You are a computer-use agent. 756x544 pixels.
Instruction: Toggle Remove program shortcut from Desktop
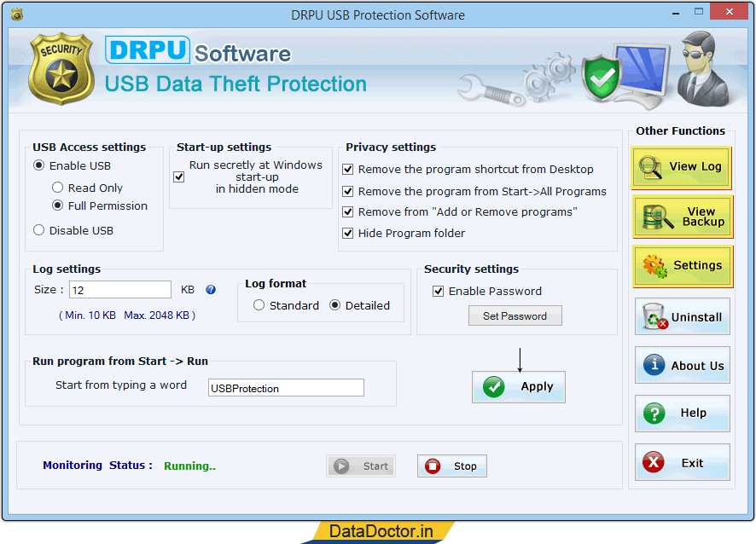[x=347, y=170]
